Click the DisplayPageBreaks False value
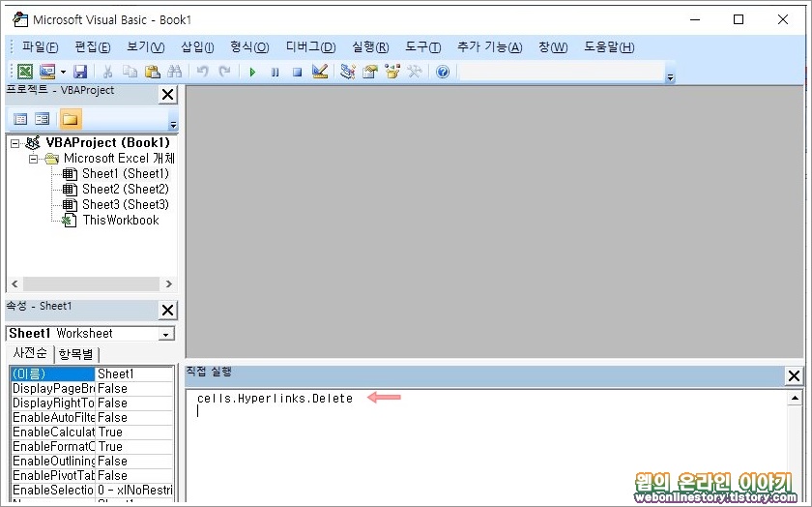 click(x=134, y=389)
